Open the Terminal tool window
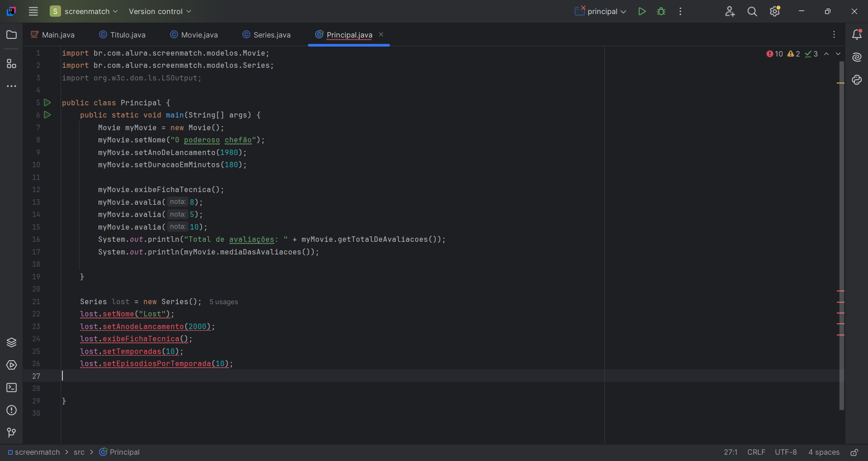Screen dimensions: 868x461 [x=12, y=388]
